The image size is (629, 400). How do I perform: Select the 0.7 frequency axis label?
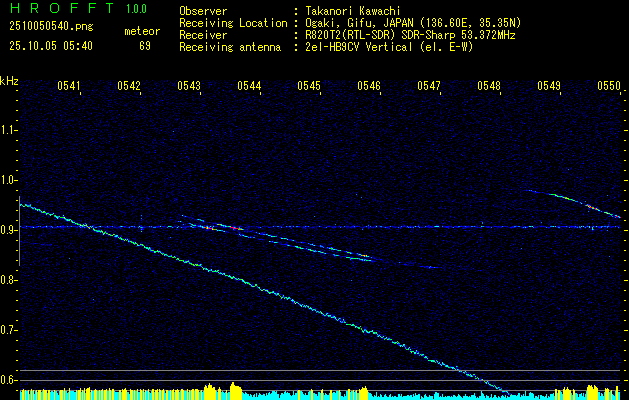point(9,330)
